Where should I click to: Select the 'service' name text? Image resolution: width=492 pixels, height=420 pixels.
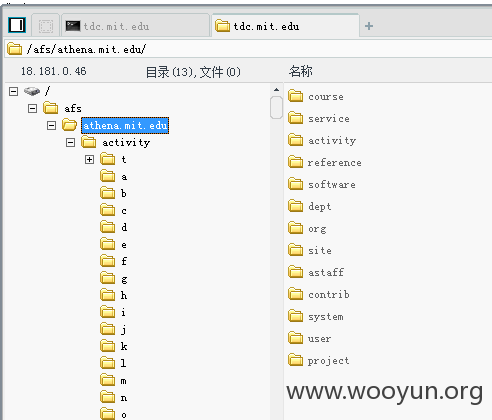329,119
